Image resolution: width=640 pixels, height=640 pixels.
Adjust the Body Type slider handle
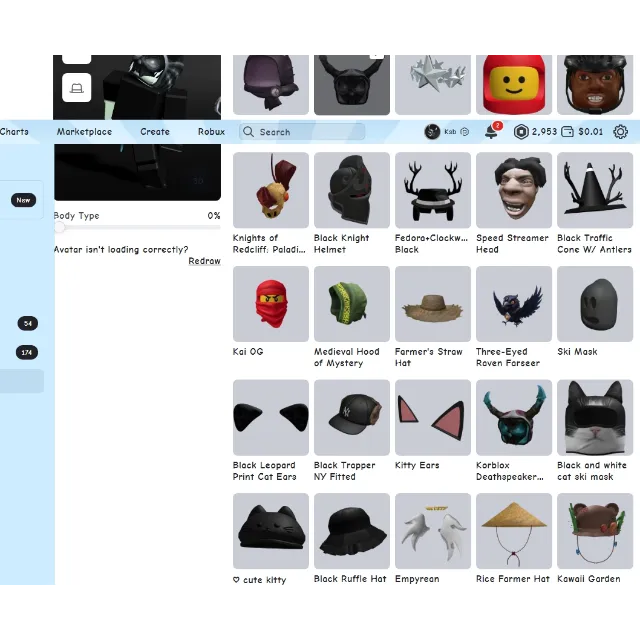(60, 227)
